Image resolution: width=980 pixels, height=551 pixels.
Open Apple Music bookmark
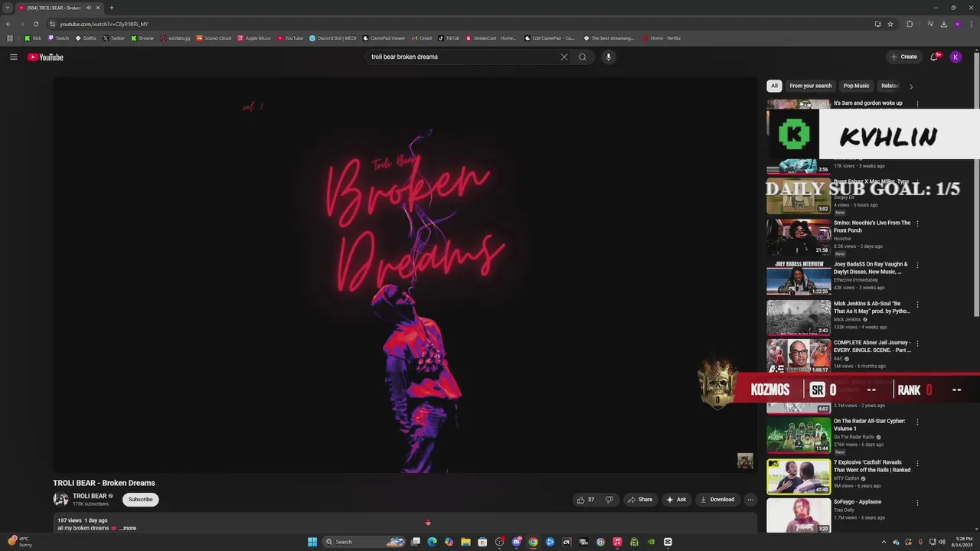pos(254,38)
